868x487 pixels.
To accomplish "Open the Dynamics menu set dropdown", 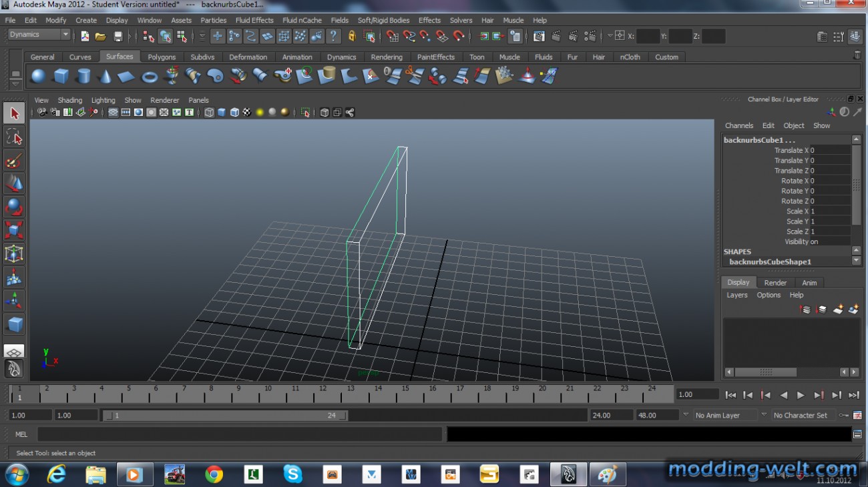I will [38, 35].
